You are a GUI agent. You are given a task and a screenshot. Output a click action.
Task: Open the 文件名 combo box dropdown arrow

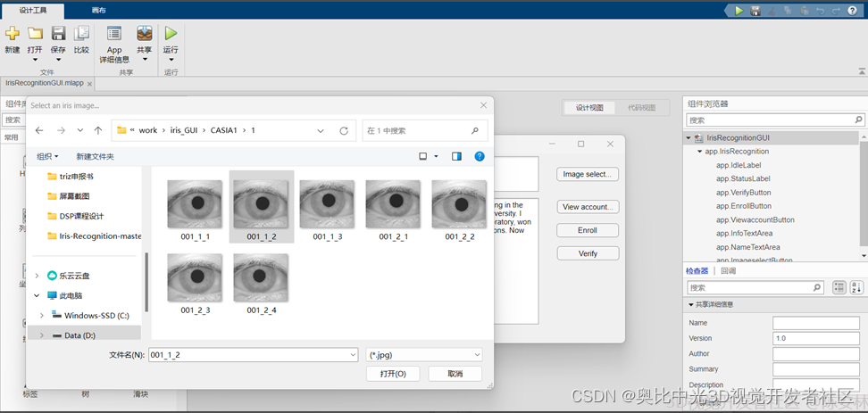pyautogui.click(x=353, y=355)
